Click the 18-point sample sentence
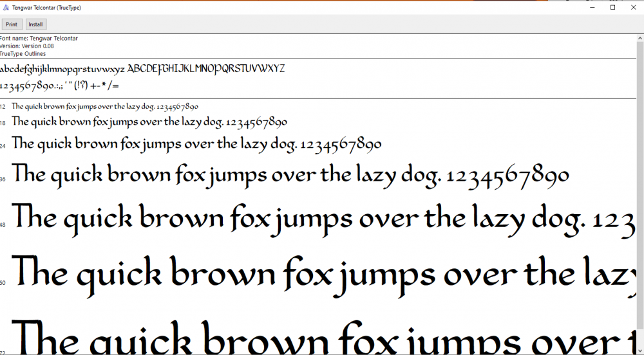The width and height of the screenshot is (644, 355). (149, 122)
